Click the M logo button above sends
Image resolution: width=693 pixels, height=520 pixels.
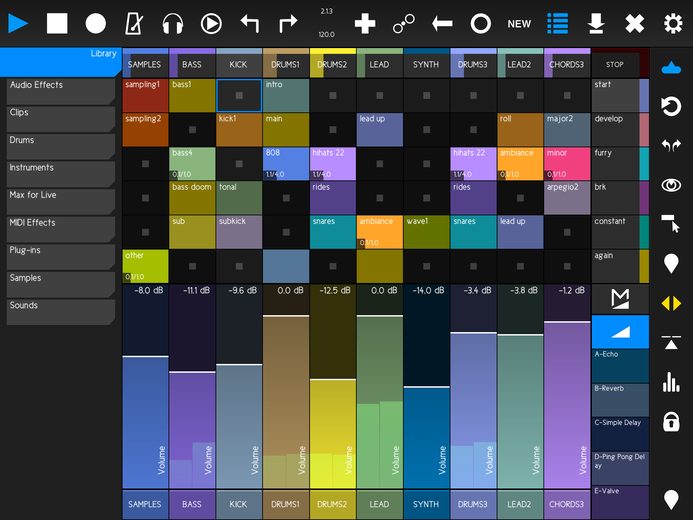pyautogui.click(x=620, y=299)
